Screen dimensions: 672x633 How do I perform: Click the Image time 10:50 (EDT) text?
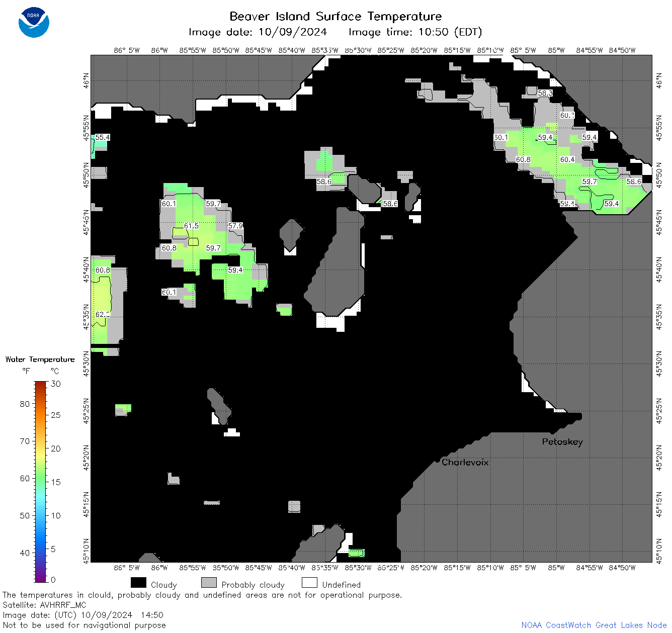click(415, 32)
